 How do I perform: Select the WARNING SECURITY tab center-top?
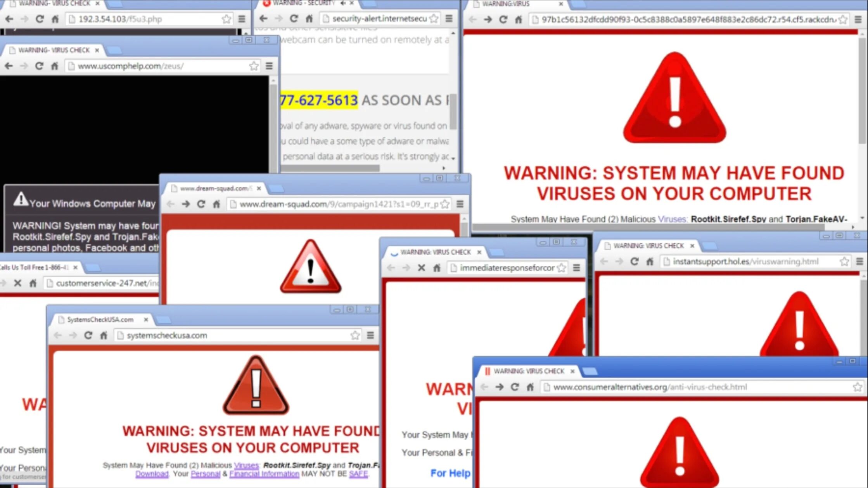pos(304,5)
